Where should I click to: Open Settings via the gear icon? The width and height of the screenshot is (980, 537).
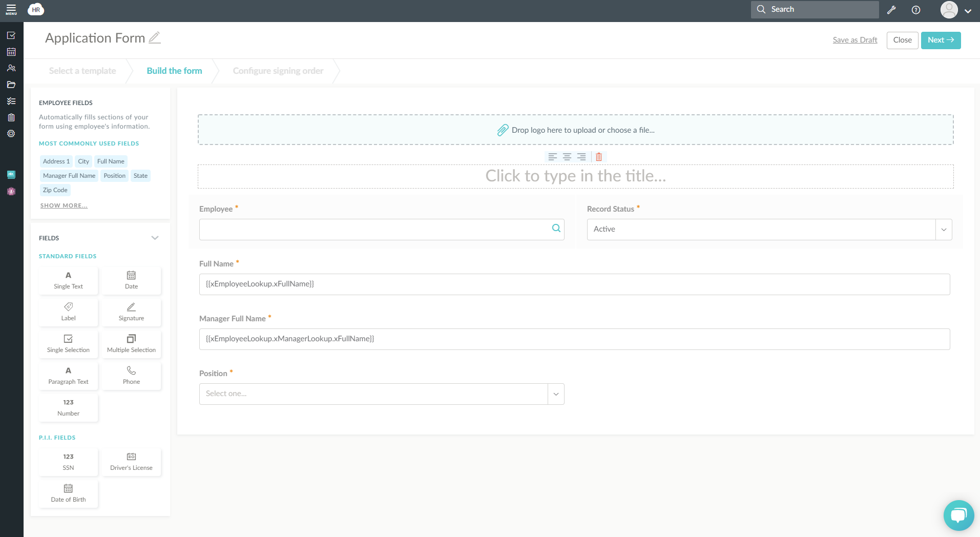point(11,133)
